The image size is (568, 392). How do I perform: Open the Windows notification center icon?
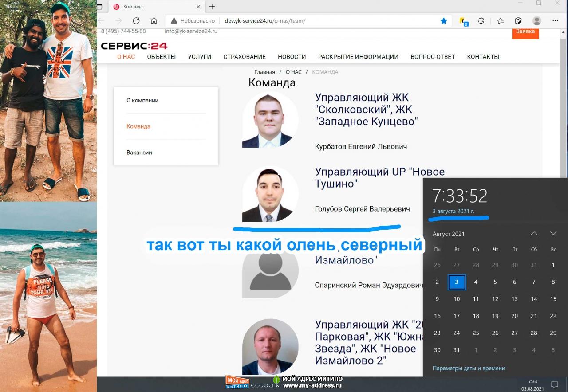click(x=554, y=384)
